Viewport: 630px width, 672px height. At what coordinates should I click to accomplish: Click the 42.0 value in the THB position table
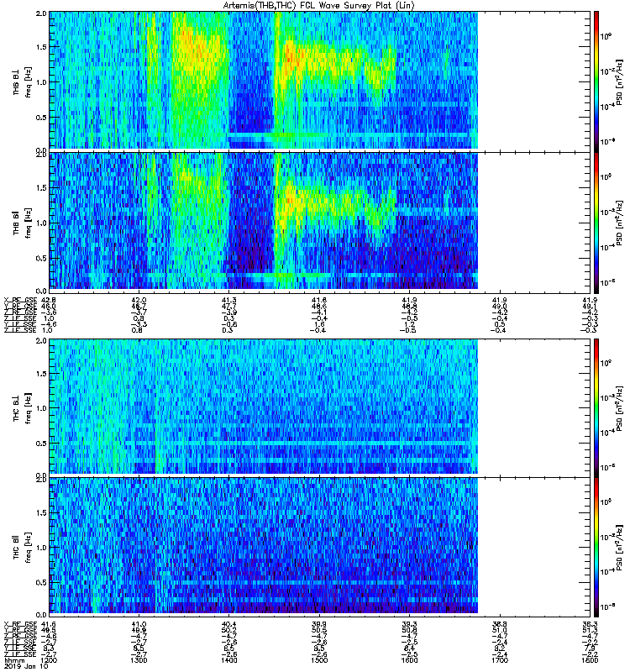coord(139,300)
